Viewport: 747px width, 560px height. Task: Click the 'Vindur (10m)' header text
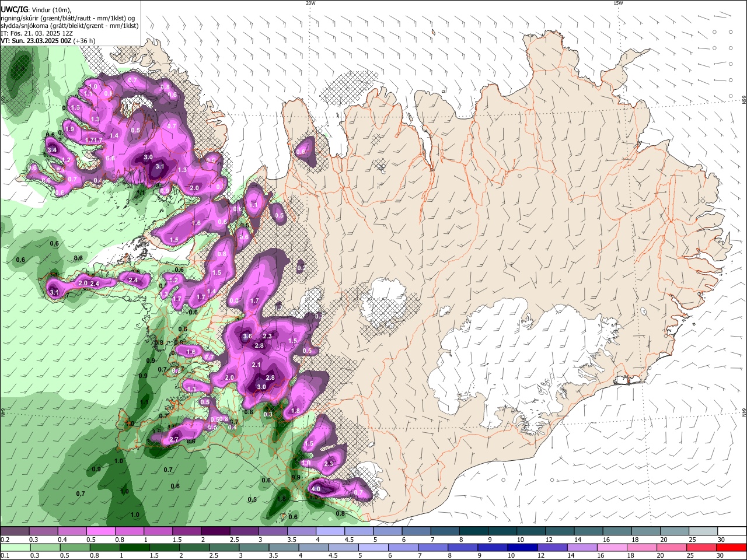click(51, 10)
